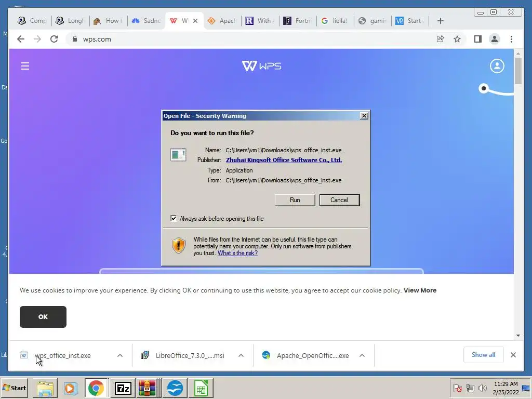Open WPS hamburger menu

25,66
